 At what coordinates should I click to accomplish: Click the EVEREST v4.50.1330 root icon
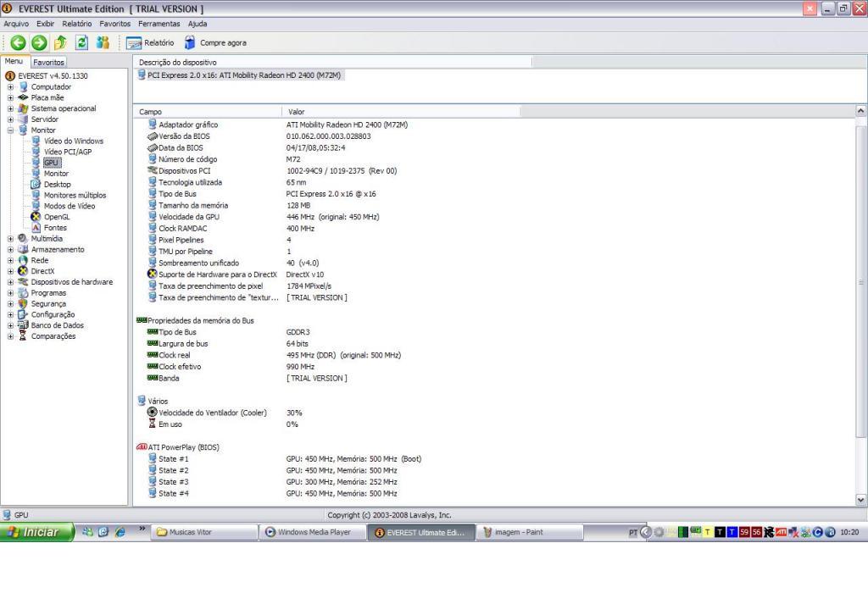click(x=10, y=75)
